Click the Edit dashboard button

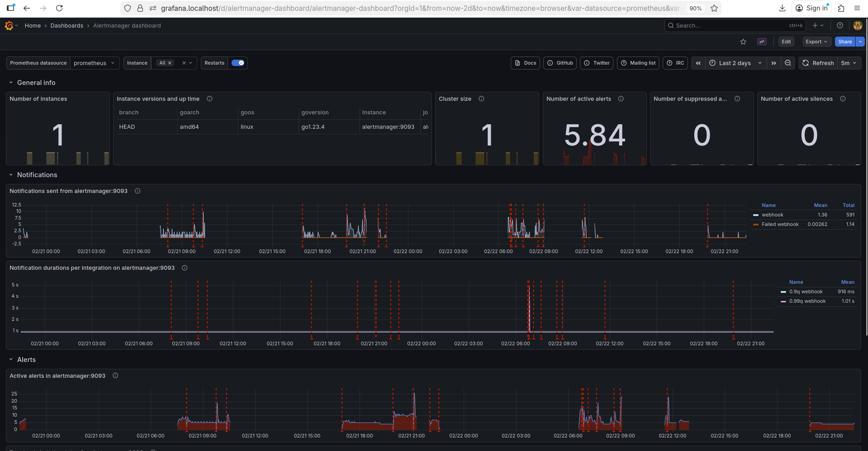[x=786, y=42]
